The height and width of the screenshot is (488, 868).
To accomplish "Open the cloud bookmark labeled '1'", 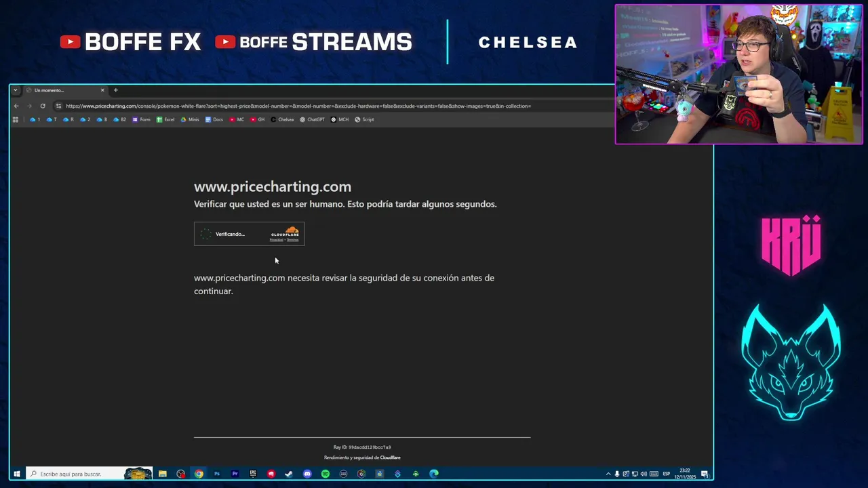I will [x=35, y=119].
